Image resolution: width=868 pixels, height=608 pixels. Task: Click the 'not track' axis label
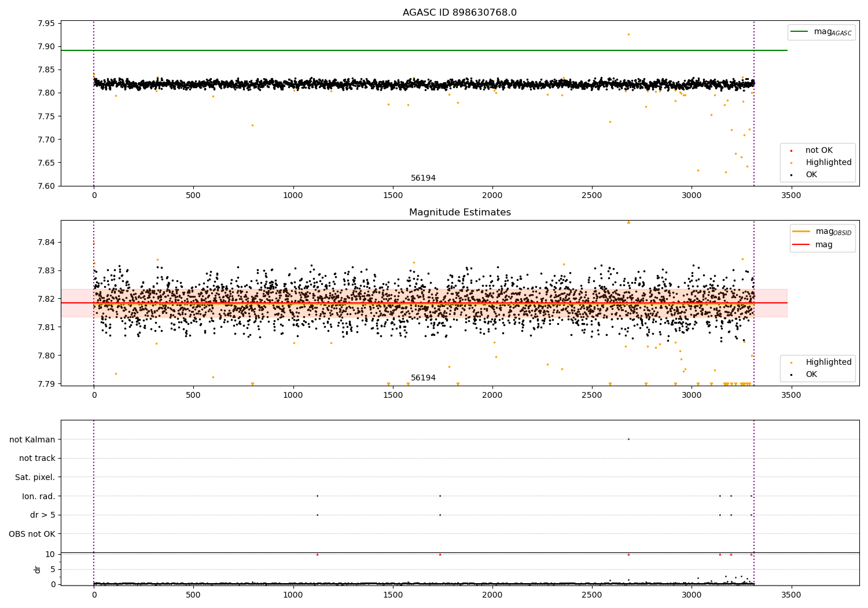[x=37, y=459]
